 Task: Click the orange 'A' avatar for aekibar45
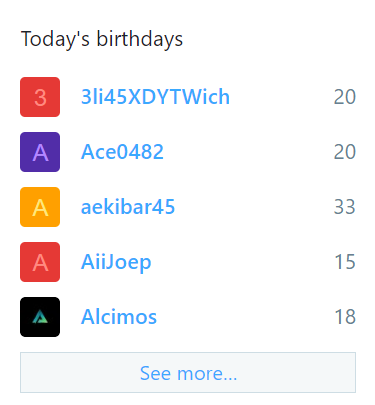pyautogui.click(x=40, y=207)
